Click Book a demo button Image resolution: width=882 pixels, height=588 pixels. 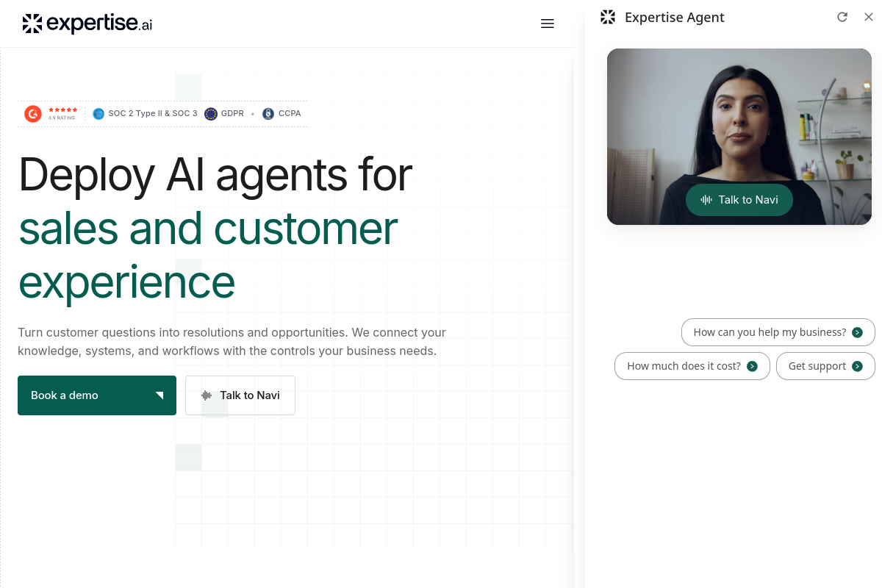(97, 395)
